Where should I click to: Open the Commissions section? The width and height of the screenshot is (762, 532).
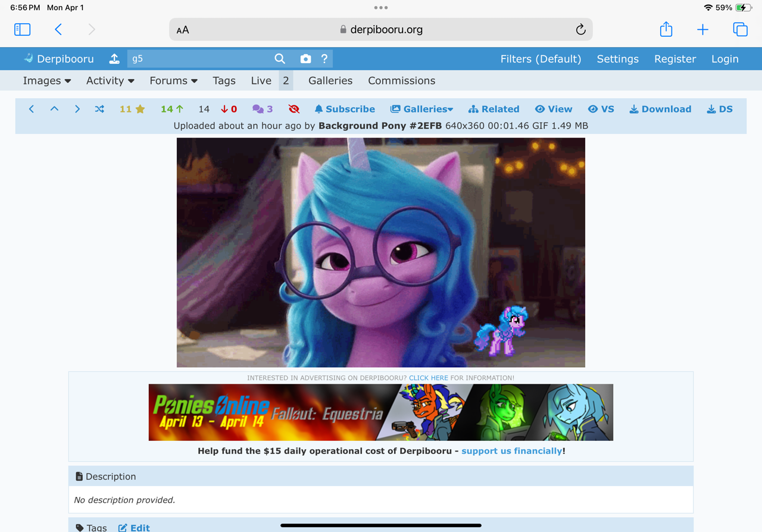pyautogui.click(x=401, y=80)
